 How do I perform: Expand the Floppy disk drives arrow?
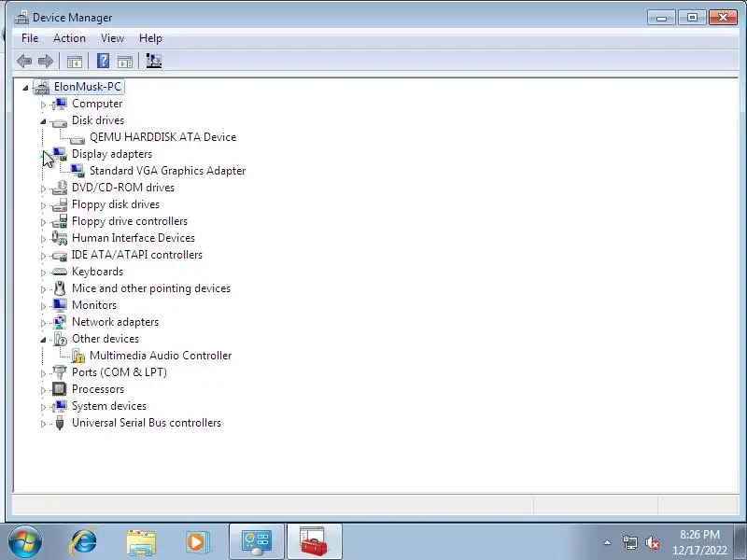coord(43,205)
